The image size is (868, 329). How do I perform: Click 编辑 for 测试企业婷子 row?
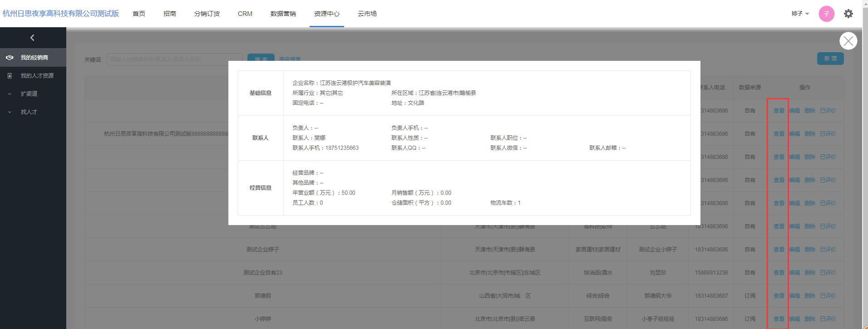tap(794, 250)
